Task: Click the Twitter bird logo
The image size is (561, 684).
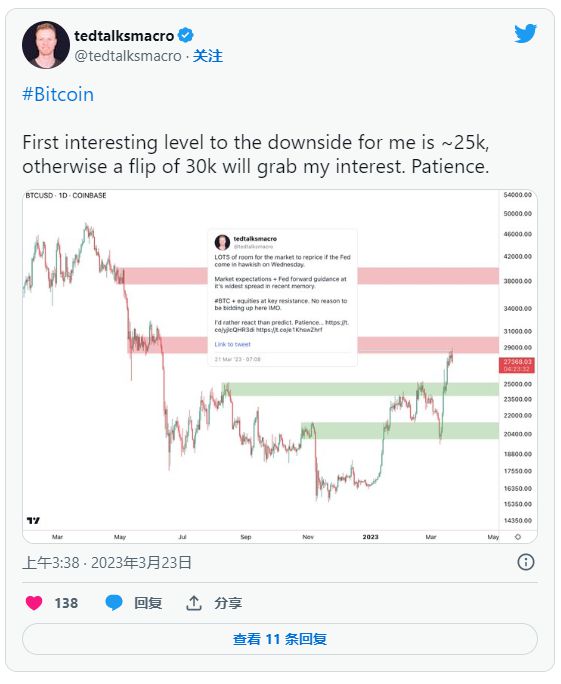Action: 525,34
